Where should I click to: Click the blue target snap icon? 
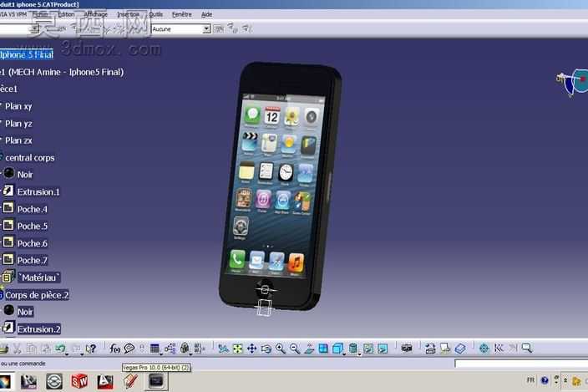(484, 349)
